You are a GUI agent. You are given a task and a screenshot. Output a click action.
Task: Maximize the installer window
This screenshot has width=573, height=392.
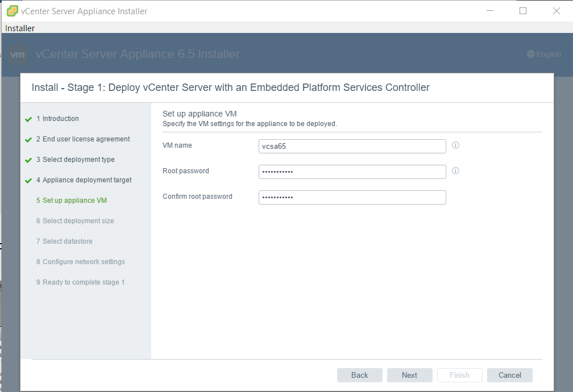click(x=523, y=11)
